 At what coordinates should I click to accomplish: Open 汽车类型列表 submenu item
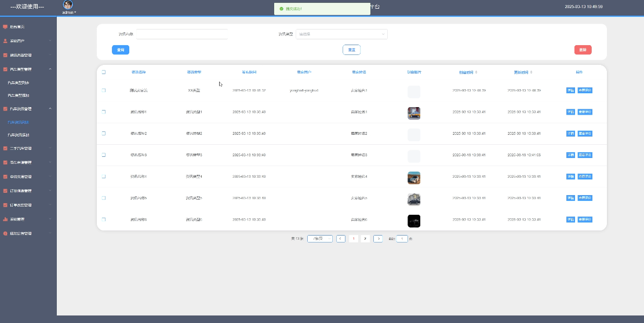[x=19, y=83]
